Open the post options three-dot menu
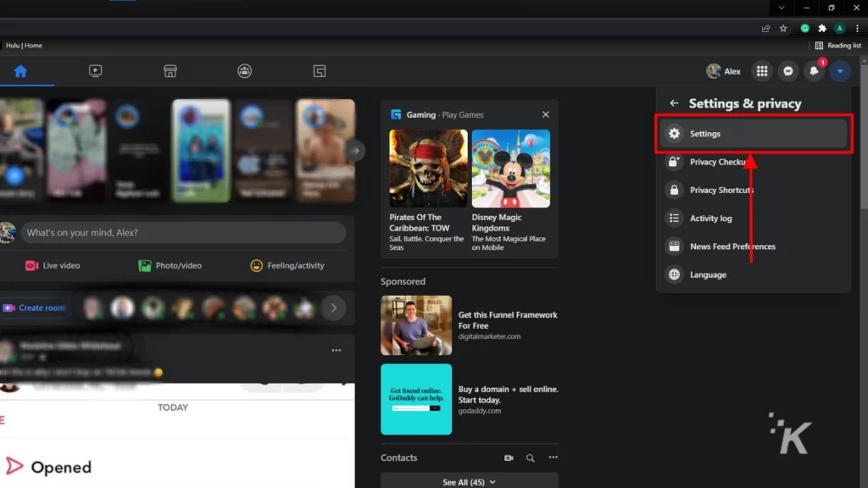868x488 pixels. point(336,350)
